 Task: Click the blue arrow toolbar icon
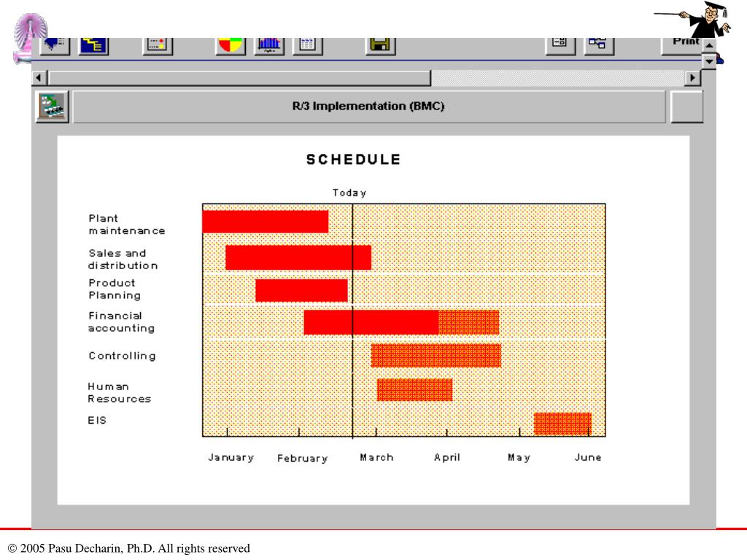tap(55, 46)
